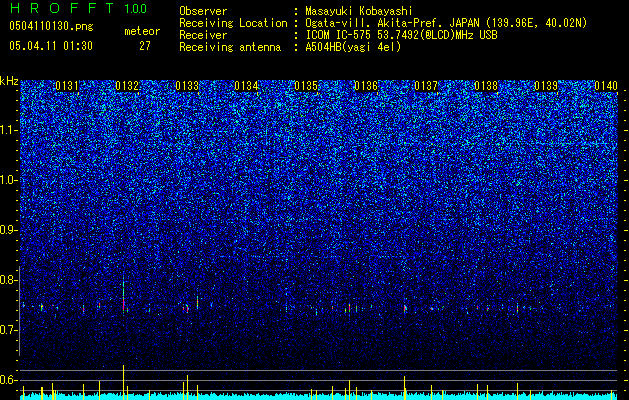Image resolution: width=629 pixels, height=400 pixels.
Task: Click the 0134 time marker
Action: coord(246,86)
